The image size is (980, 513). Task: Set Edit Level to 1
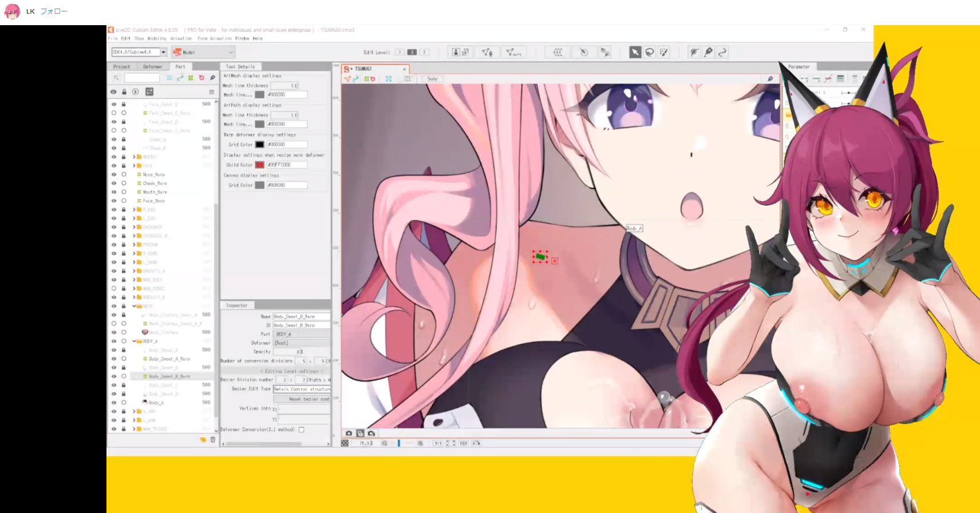(x=399, y=52)
